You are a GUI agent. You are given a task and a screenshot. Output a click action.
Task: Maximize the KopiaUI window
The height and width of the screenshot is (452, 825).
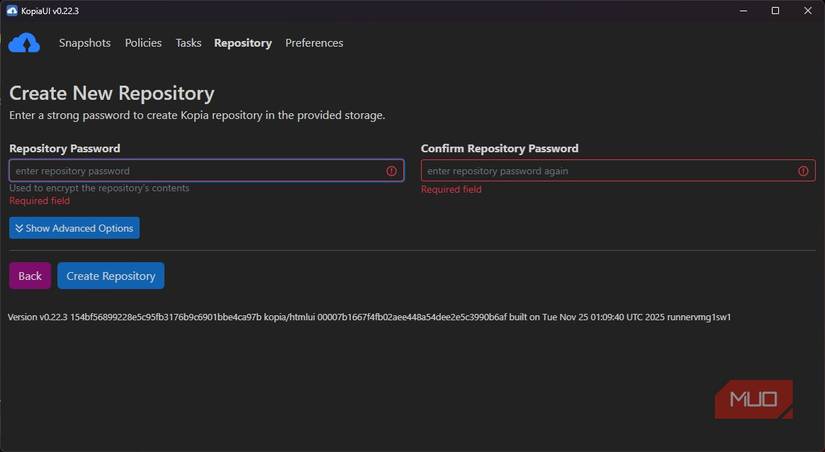pos(775,11)
